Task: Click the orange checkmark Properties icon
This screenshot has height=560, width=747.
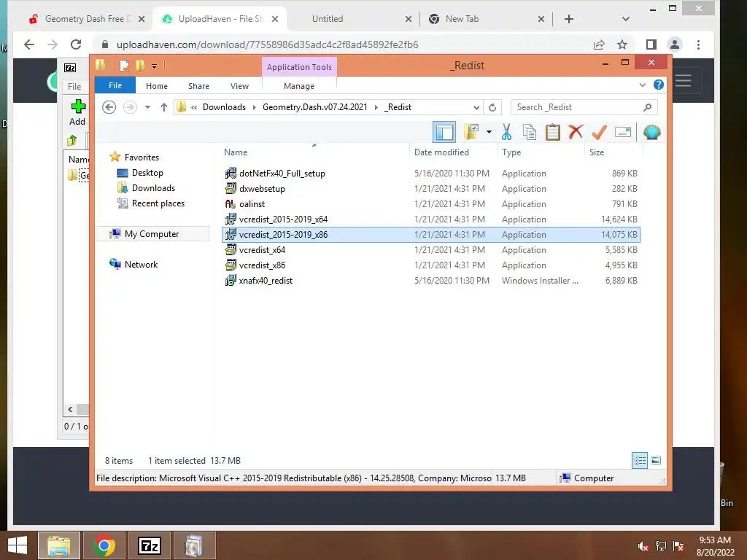Action: coord(599,132)
